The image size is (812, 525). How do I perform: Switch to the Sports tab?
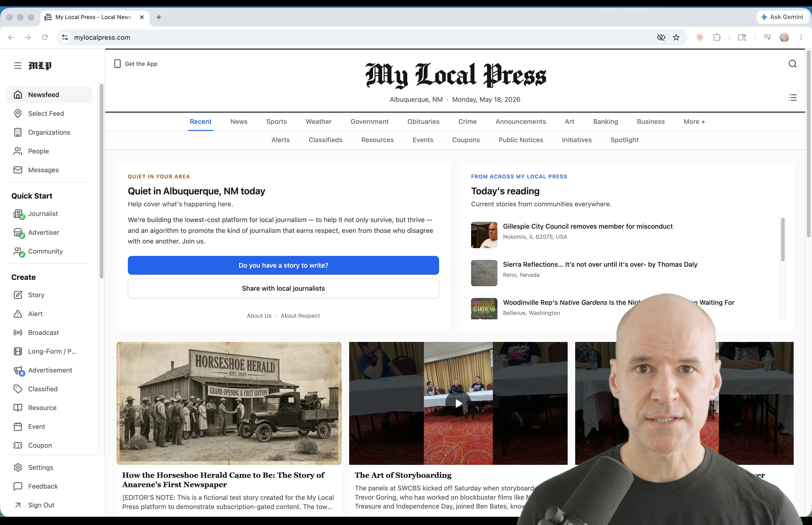coord(276,122)
